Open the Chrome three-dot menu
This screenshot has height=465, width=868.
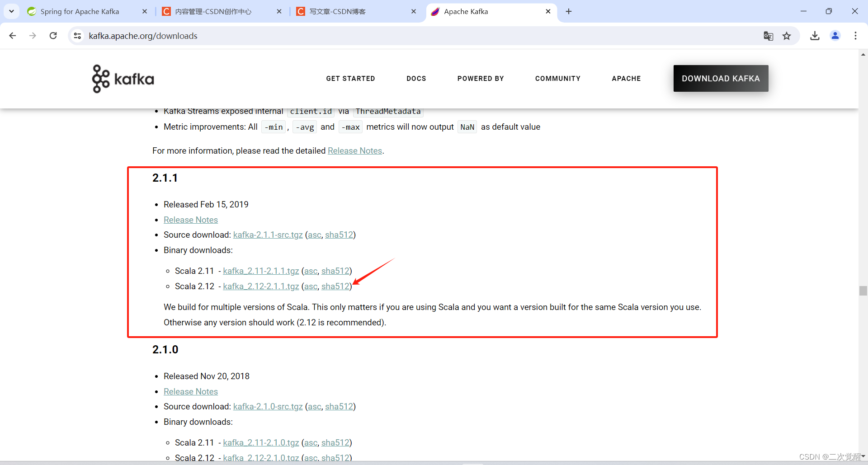point(856,36)
